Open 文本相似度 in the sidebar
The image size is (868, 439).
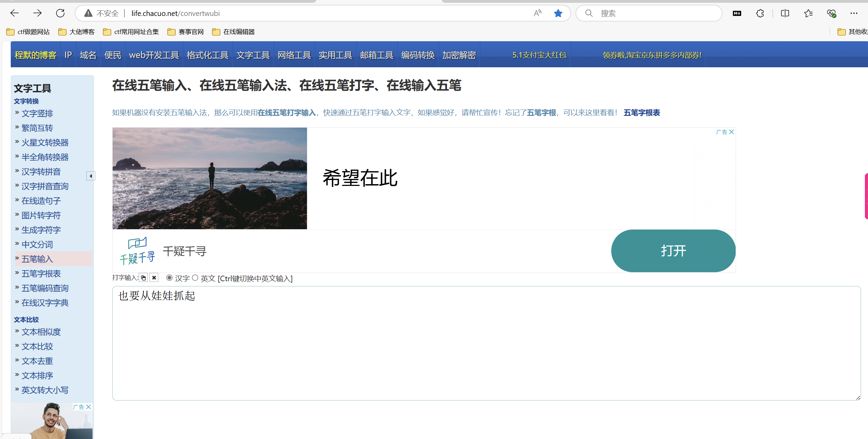click(x=41, y=332)
